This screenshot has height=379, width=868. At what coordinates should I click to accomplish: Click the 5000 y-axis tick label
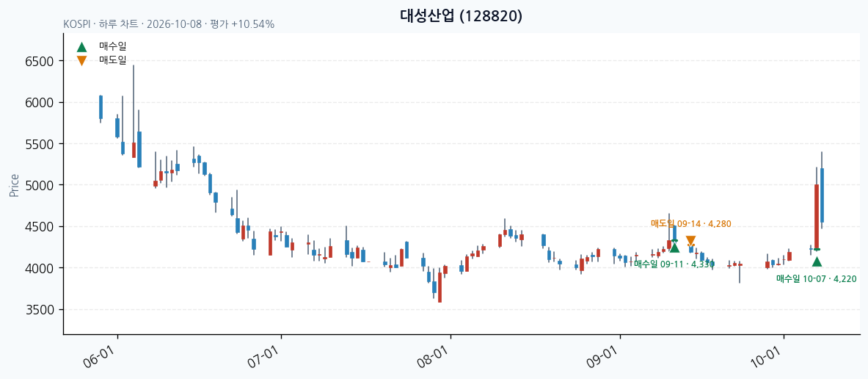pos(40,185)
